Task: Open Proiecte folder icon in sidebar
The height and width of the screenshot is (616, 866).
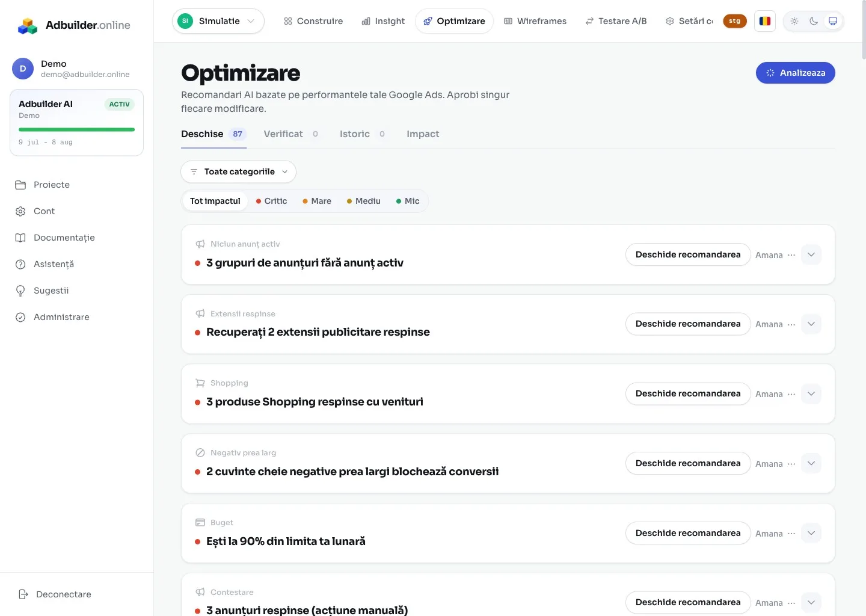Action: pyautogui.click(x=20, y=185)
